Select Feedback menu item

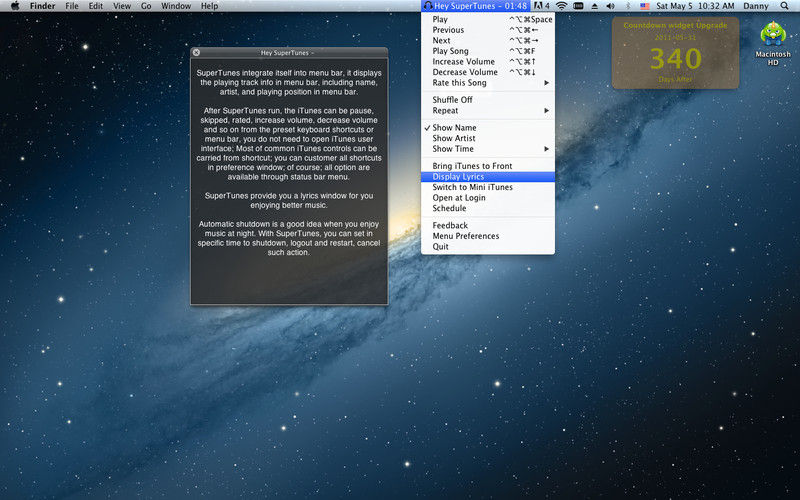(488, 226)
